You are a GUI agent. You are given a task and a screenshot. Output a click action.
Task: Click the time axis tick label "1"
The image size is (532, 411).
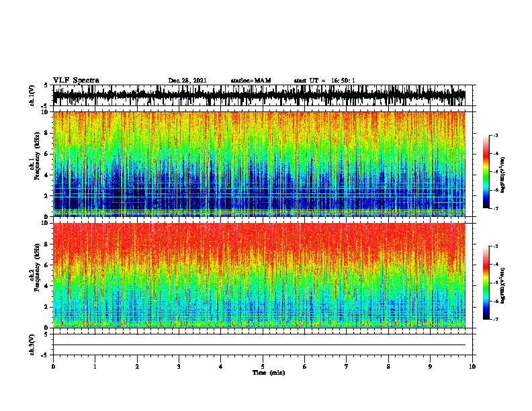coord(95,367)
